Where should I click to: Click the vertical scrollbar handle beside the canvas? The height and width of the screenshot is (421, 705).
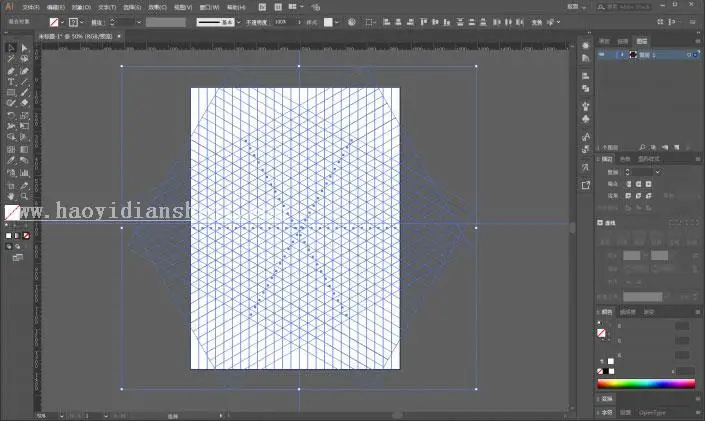tap(572, 228)
